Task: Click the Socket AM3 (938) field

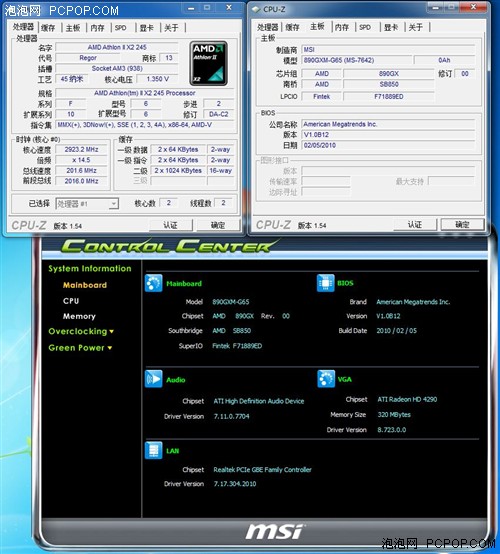Action: point(117,69)
